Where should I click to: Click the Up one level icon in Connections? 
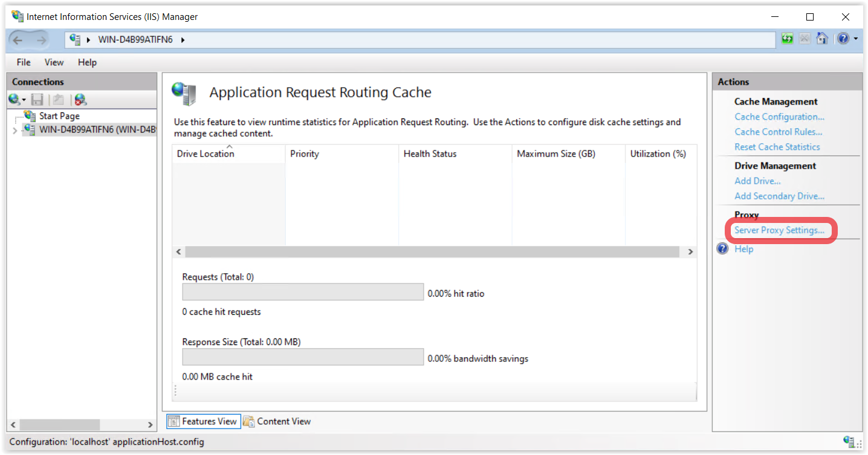tap(58, 100)
